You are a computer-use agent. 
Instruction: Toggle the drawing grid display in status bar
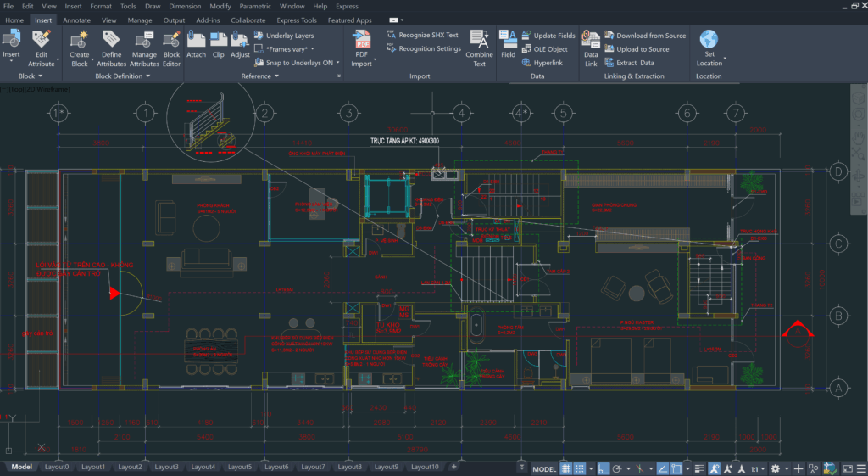(x=566, y=468)
